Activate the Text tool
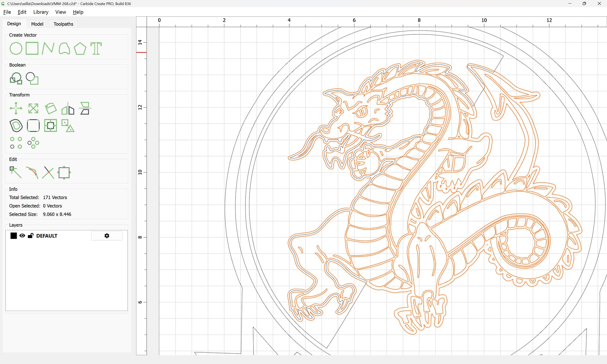This screenshot has height=364, width=607. point(96,49)
